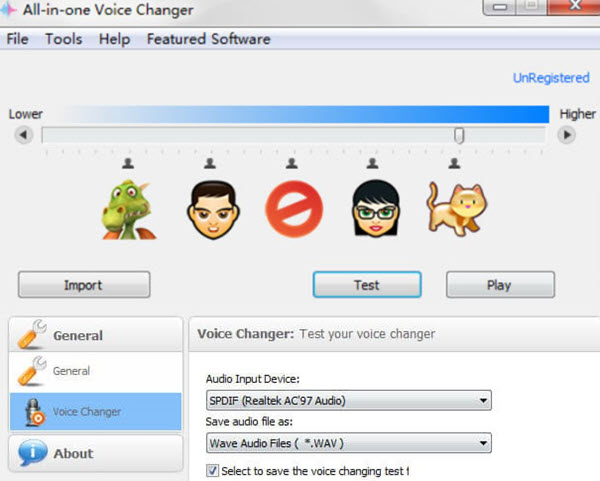Click the wrench icon of General sub-item
The image size is (600, 481).
[32, 370]
